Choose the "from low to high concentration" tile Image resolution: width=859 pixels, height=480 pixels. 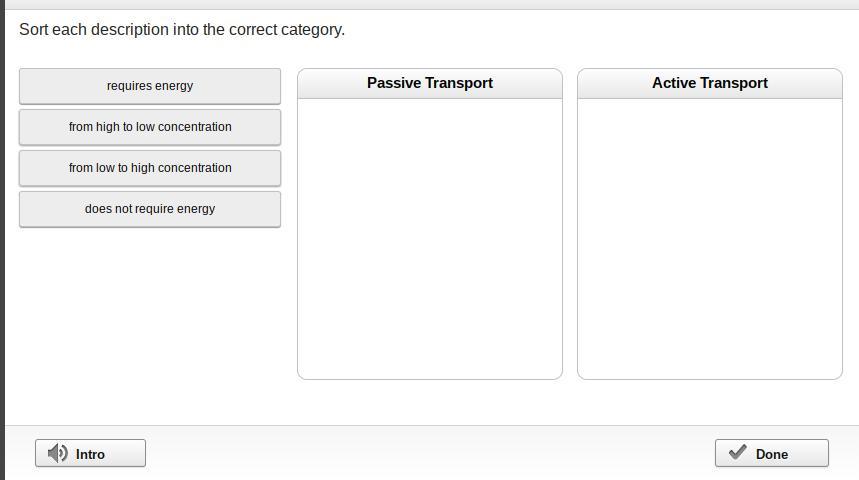(150, 168)
